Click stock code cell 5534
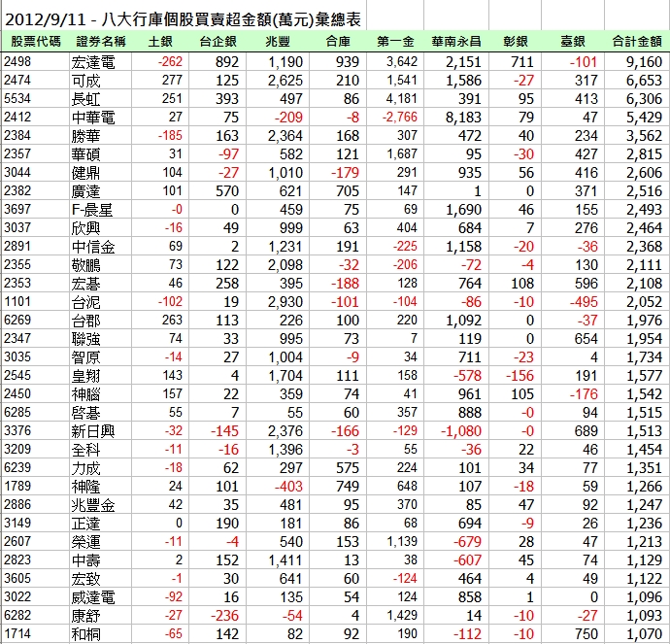This screenshot has width=670, height=644. pos(17,99)
